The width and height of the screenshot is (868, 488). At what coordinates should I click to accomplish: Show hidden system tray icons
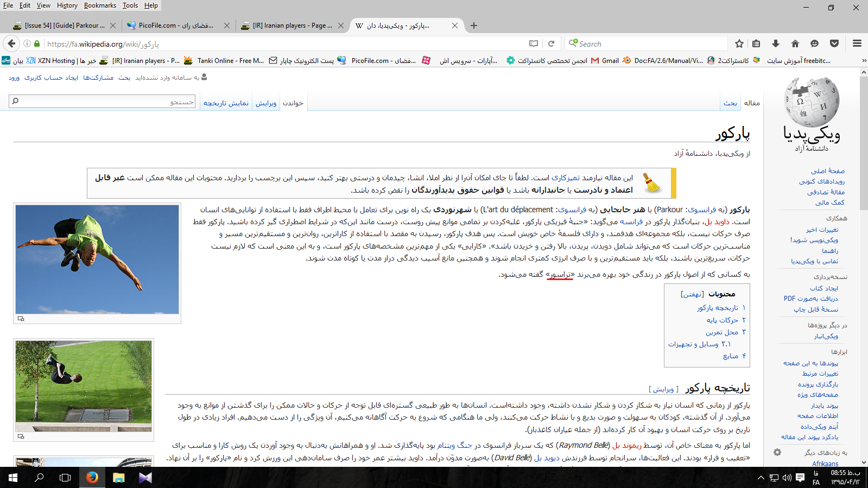coord(761,478)
